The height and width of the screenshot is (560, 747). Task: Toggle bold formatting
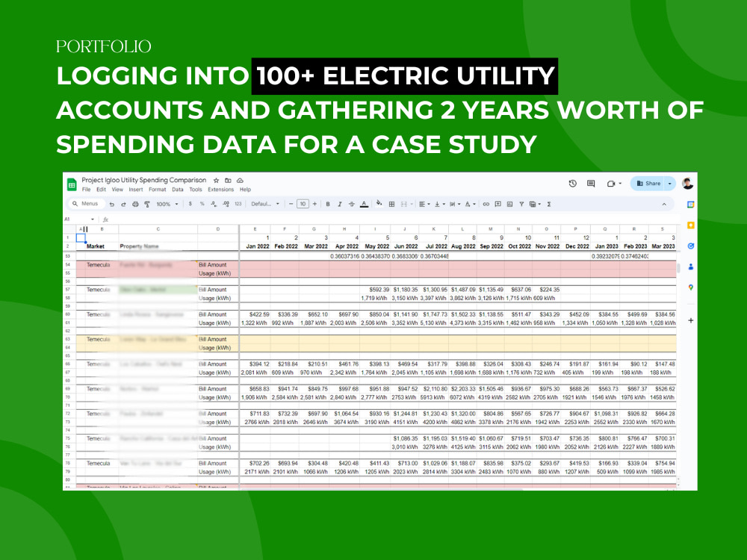pyautogui.click(x=328, y=205)
